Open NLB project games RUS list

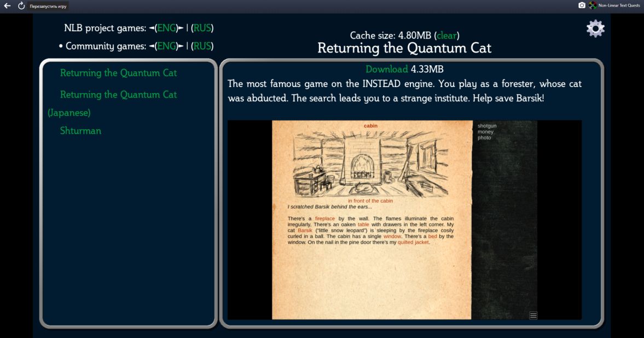pyautogui.click(x=202, y=28)
